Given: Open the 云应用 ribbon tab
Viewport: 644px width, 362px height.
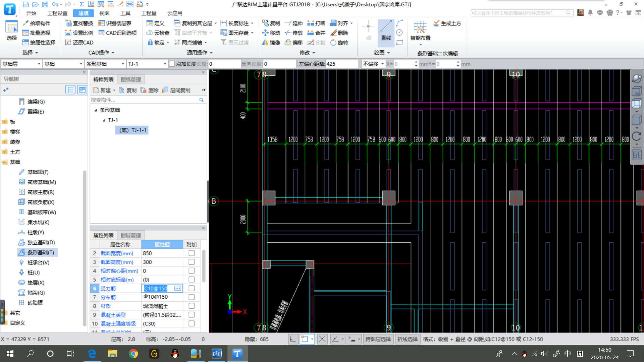Looking at the screenshot, I should coord(175,13).
